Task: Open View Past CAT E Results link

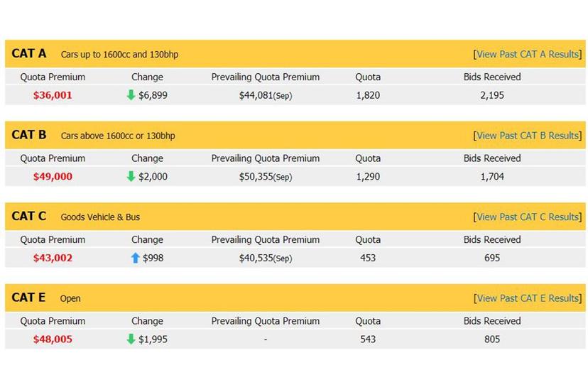Action: point(528,298)
